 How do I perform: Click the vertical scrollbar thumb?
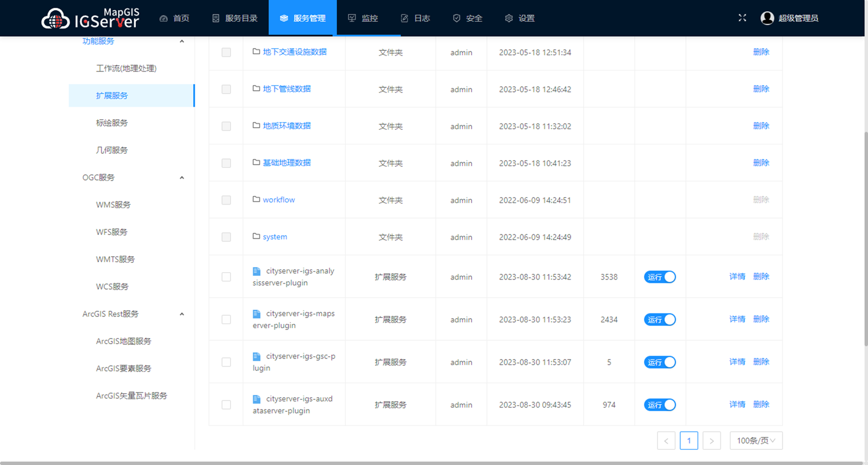pos(866,238)
